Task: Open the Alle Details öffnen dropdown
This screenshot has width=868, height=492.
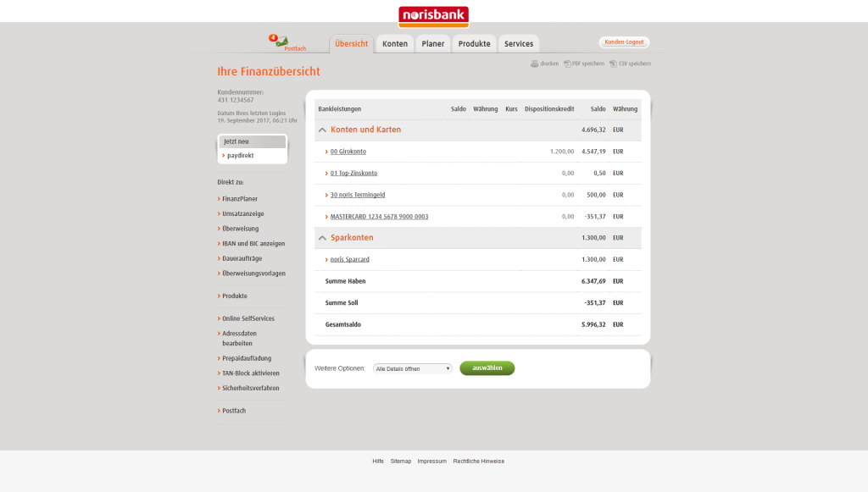Action: [413, 368]
